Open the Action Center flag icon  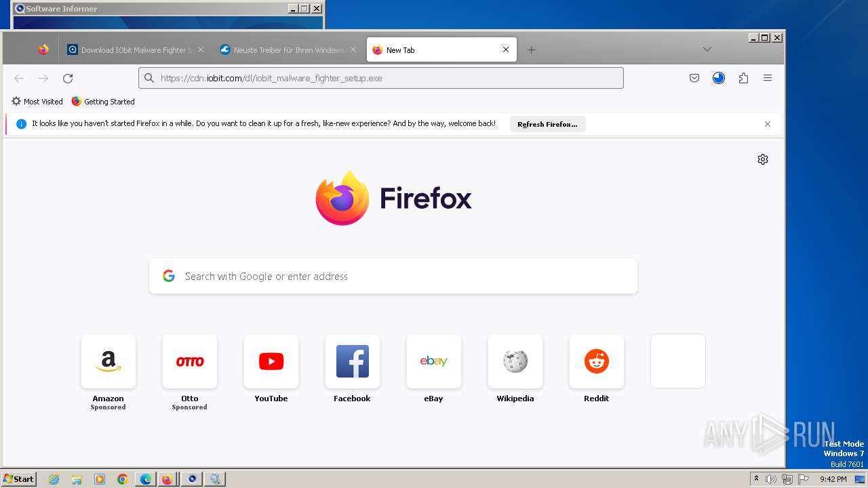click(804, 479)
